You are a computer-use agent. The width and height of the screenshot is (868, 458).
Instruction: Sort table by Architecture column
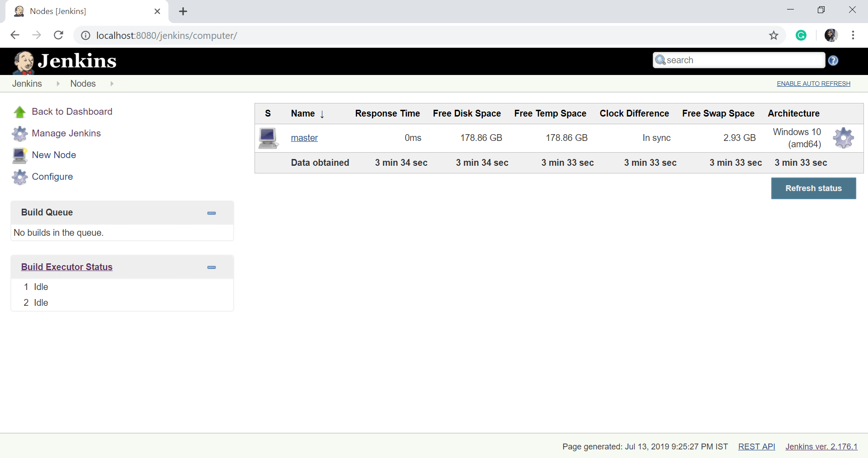point(793,113)
